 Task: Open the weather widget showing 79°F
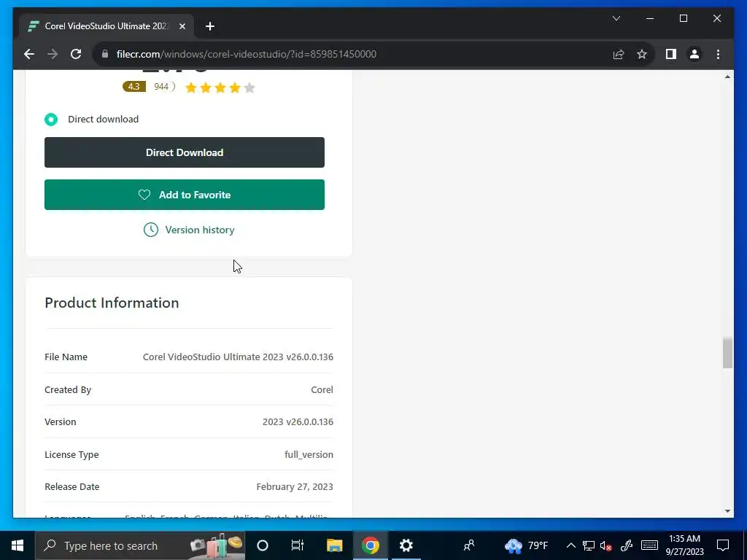[527, 545]
